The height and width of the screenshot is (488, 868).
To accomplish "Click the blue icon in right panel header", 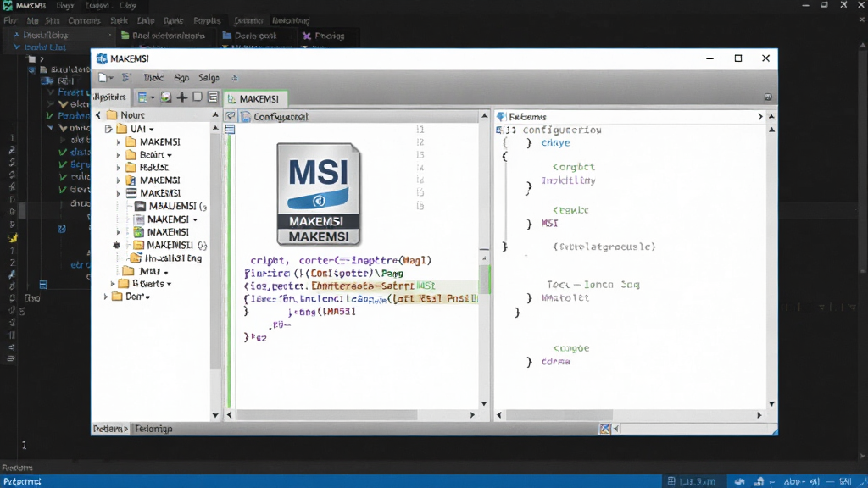I will (501, 116).
